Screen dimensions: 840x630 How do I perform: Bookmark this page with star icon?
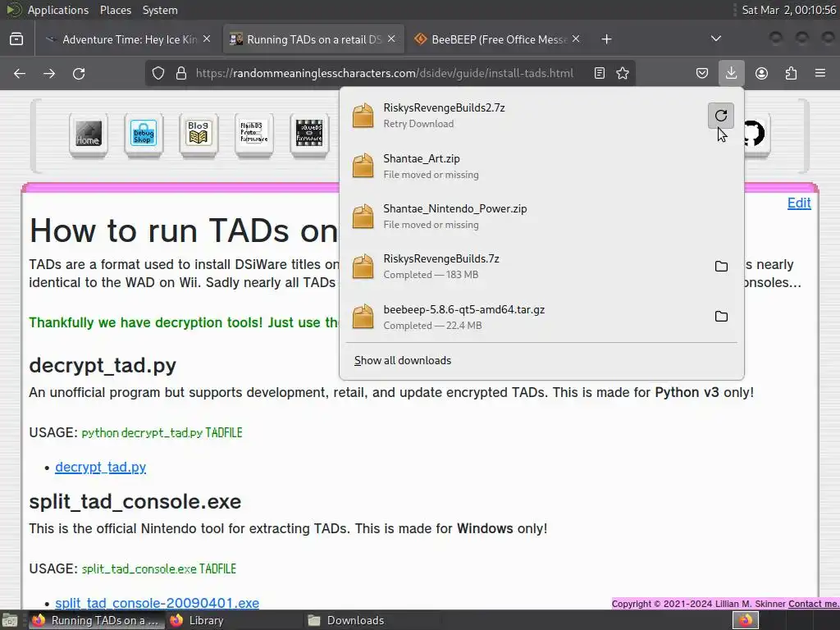click(x=623, y=73)
